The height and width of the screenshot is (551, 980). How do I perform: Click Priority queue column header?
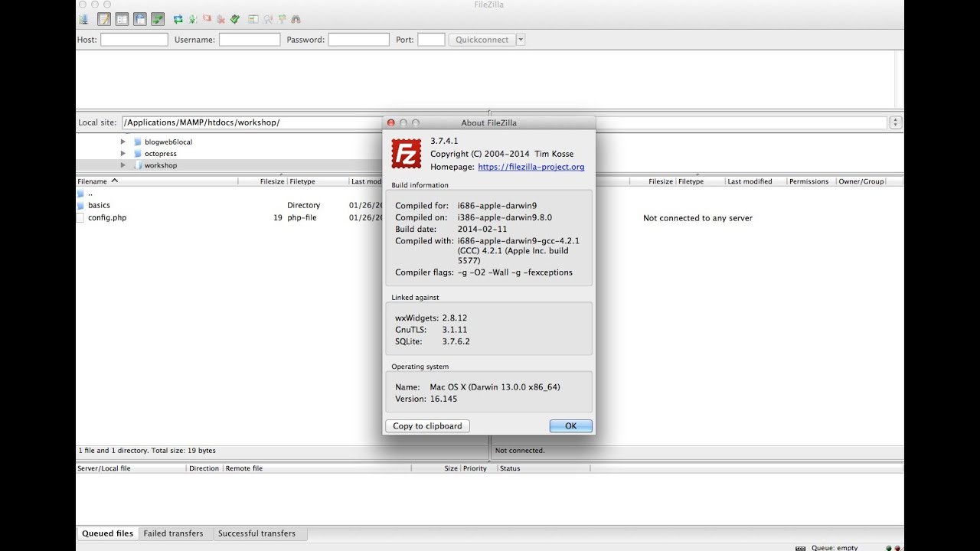click(478, 468)
